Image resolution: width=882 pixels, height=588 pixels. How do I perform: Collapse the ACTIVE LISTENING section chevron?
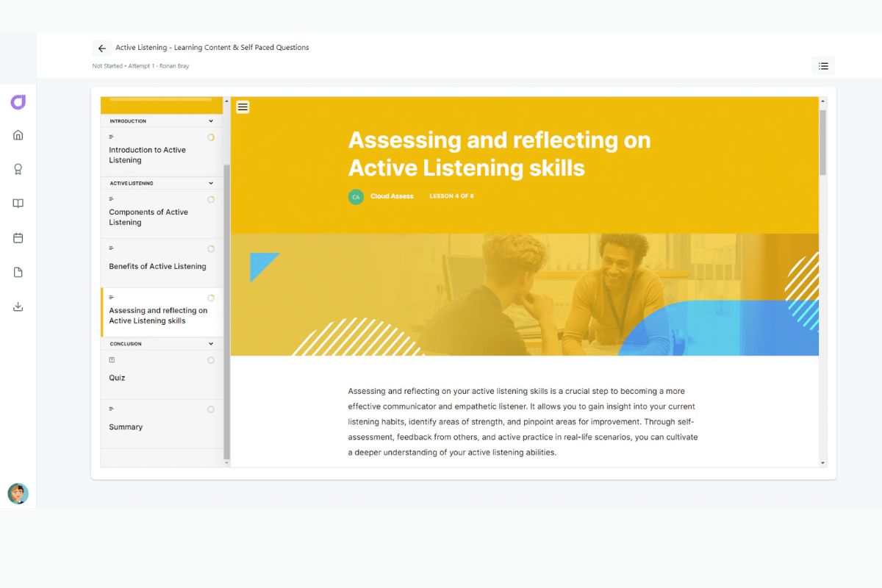[x=211, y=183]
